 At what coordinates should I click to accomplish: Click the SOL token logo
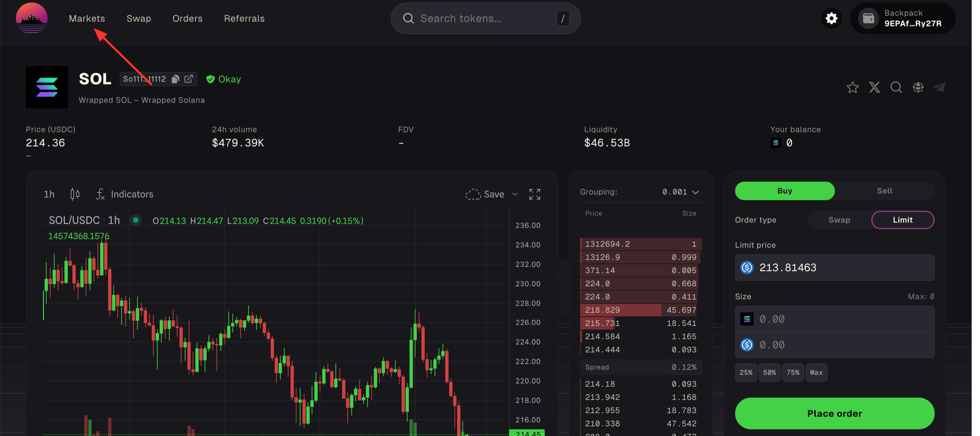coord(47,88)
